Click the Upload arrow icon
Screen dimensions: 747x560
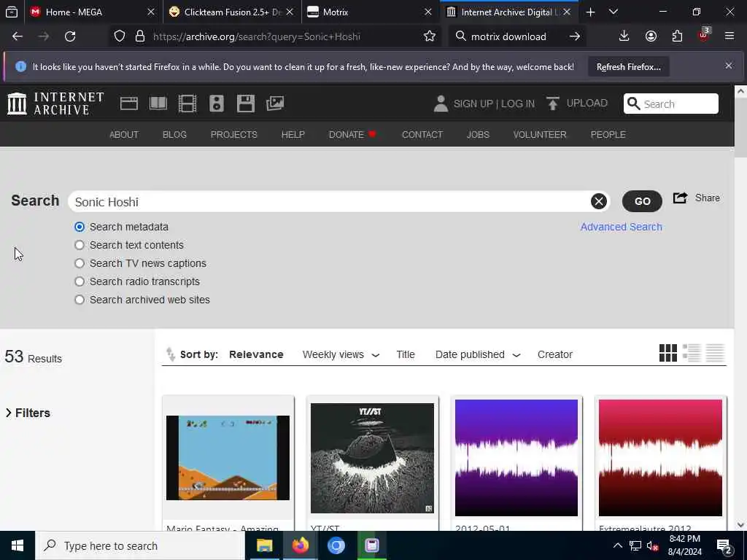[x=553, y=104]
